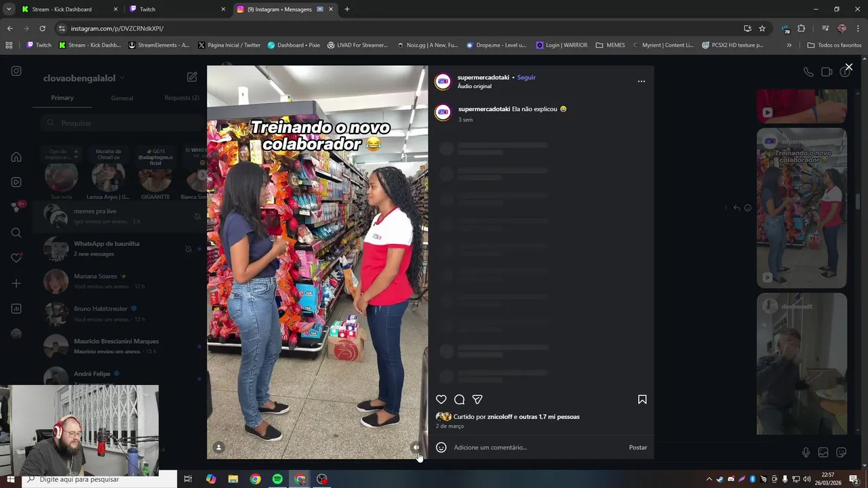This screenshot has width=868, height=488.
Task: Open tab search dropdown arrow
Action: (x=9, y=9)
